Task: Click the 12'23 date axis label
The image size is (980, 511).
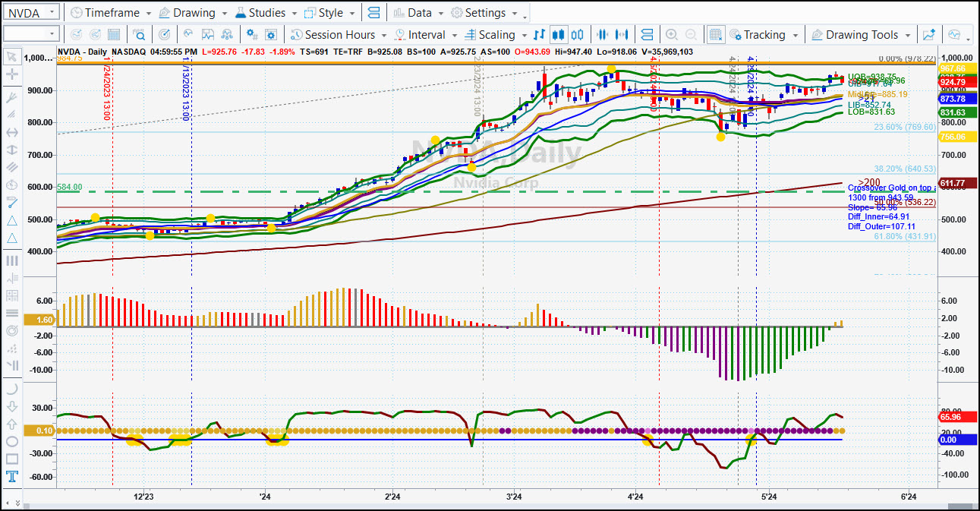Action: [x=143, y=497]
